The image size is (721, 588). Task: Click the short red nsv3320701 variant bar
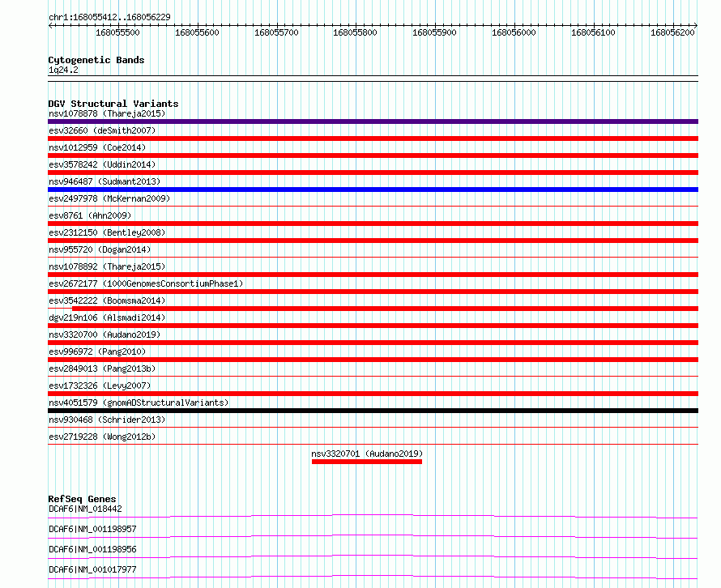point(367,462)
